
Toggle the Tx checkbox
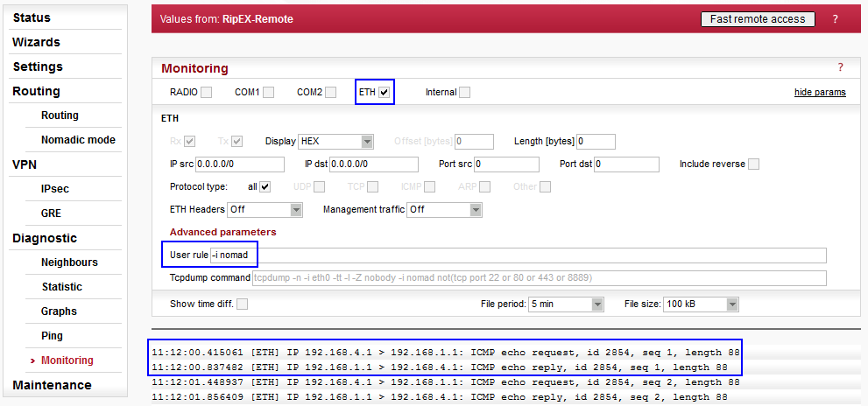click(237, 141)
